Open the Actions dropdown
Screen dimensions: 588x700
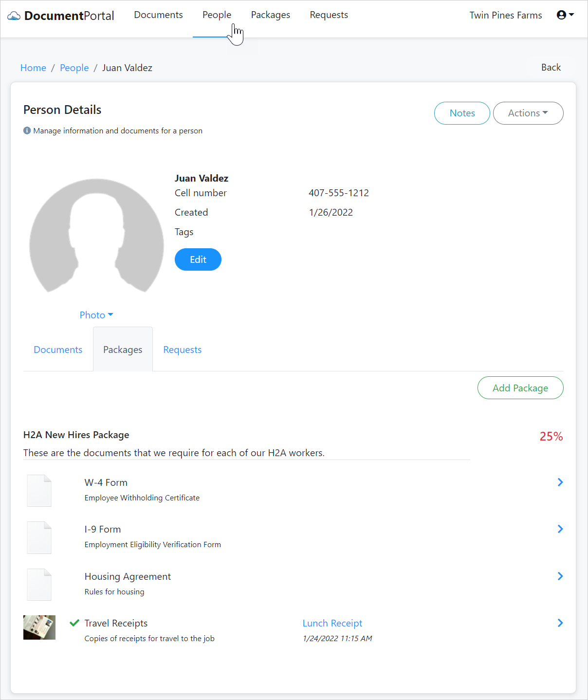[528, 113]
